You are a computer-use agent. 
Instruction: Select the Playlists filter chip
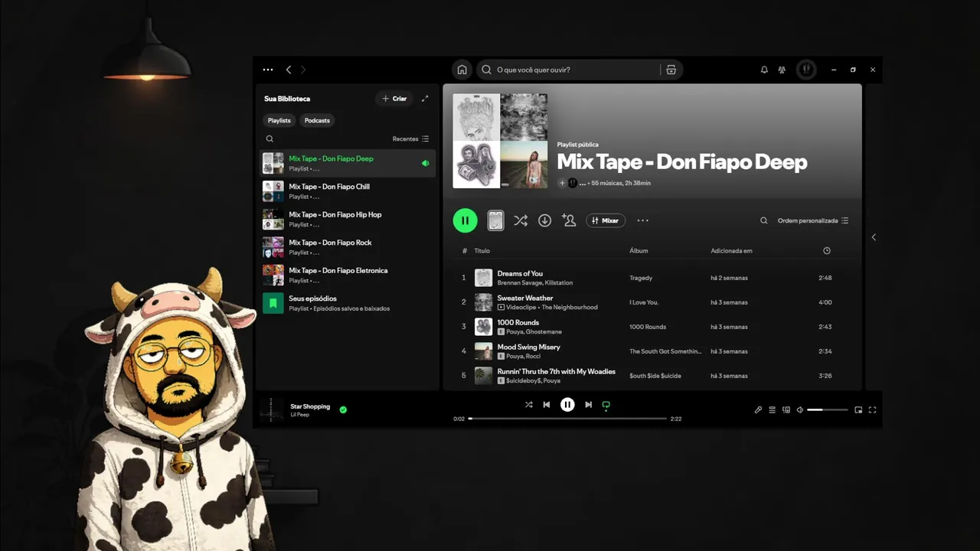279,120
